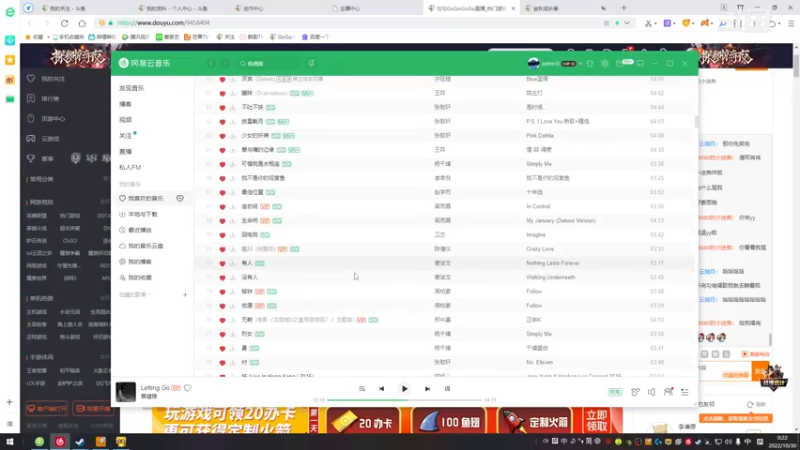Open 关注 in the sidebar

click(x=126, y=136)
